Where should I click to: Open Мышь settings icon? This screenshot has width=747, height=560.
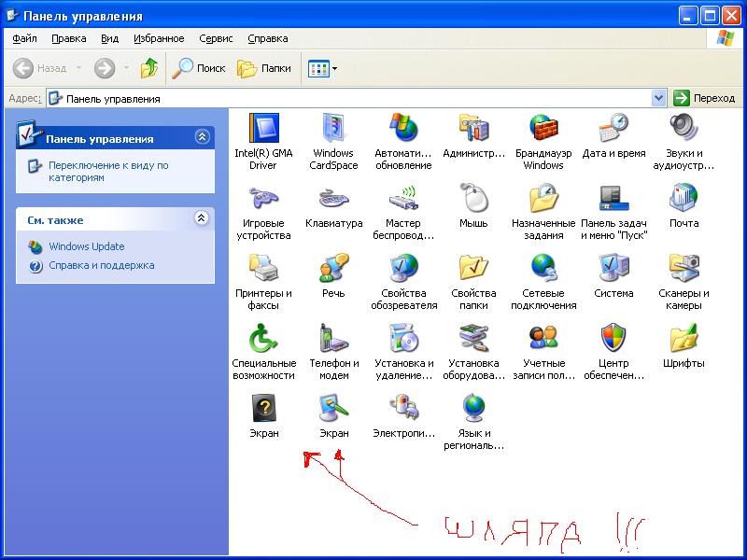[x=473, y=199]
